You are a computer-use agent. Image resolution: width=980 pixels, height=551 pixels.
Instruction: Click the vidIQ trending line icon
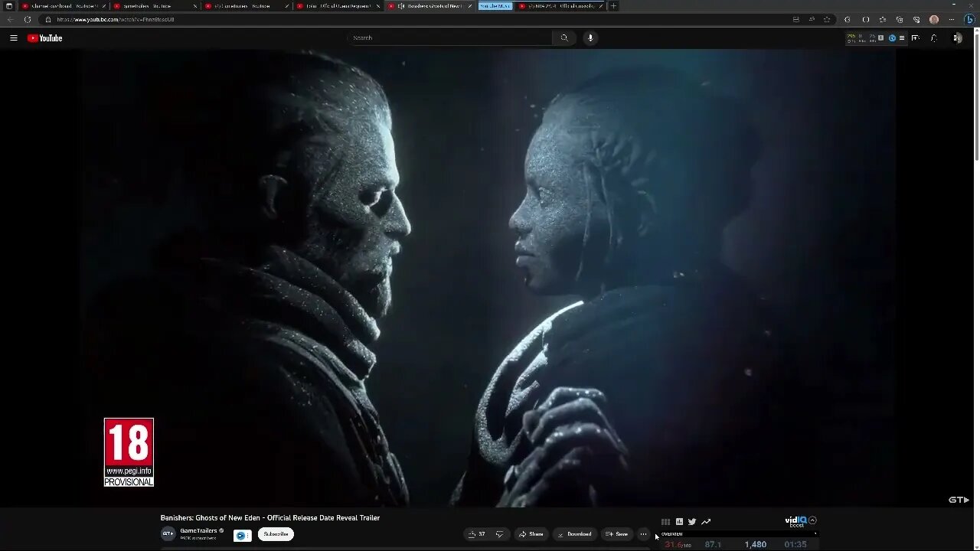pyautogui.click(x=706, y=522)
